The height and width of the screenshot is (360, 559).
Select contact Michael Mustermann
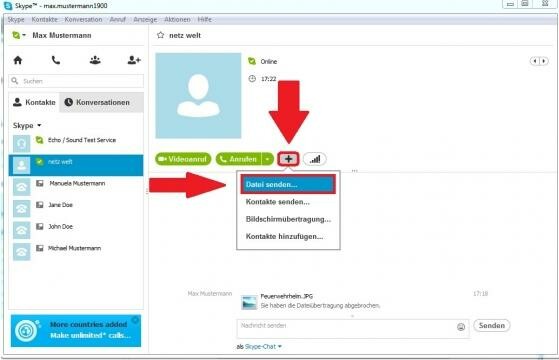76,252
